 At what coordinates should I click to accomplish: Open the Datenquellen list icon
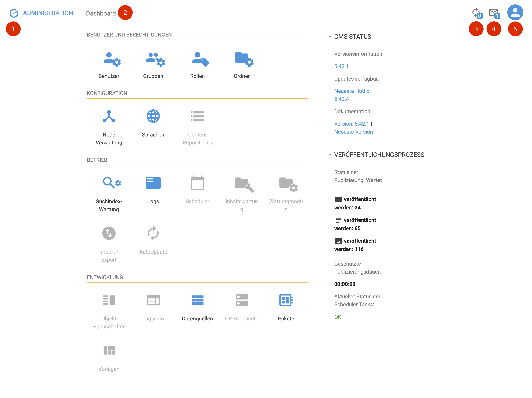(198, 300)
